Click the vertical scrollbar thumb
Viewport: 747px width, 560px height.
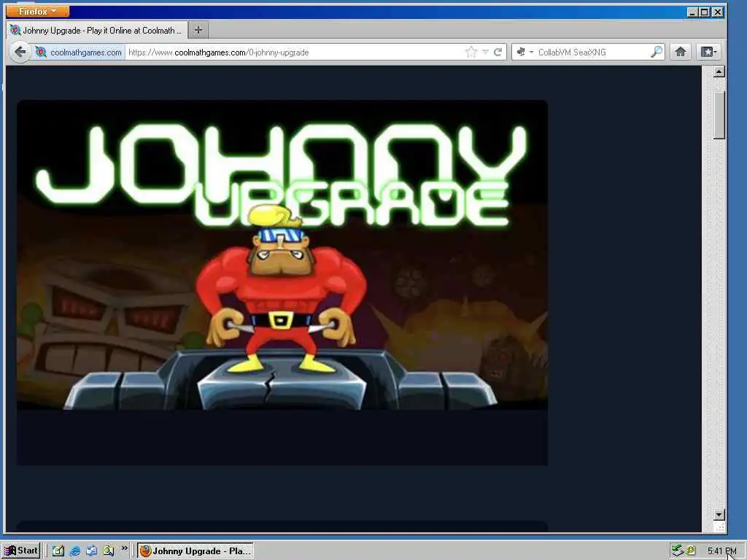(719, 115)
